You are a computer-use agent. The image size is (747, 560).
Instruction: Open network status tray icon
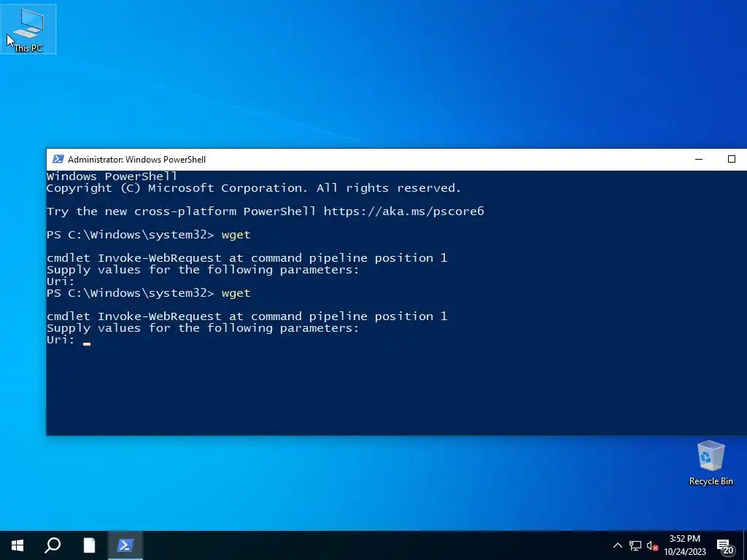635,545
